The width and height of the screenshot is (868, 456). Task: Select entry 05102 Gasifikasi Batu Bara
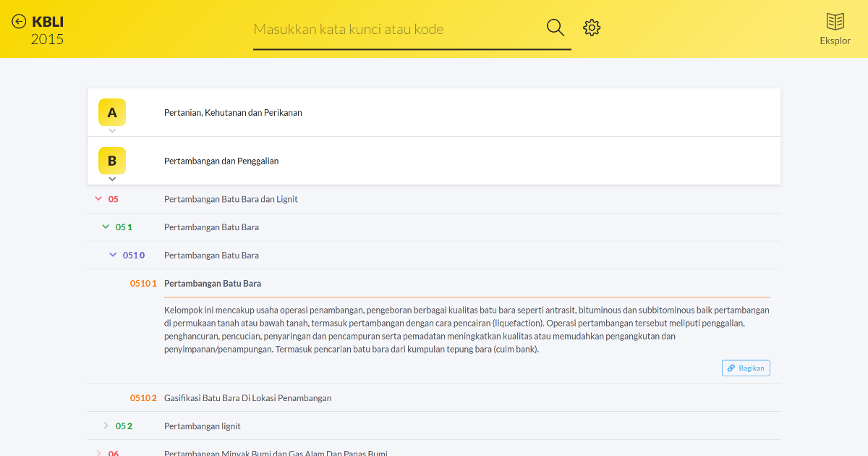[248, 397]
